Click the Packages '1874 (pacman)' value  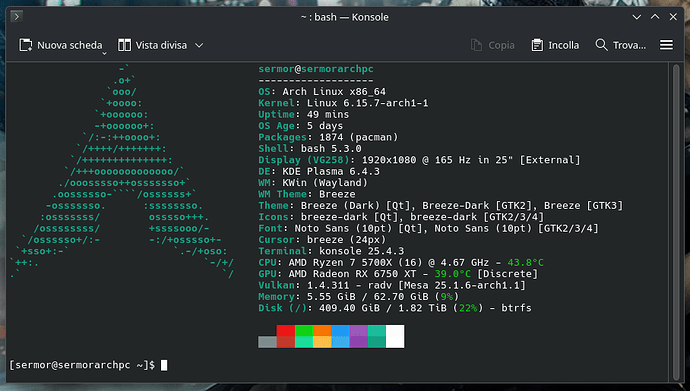(x=358, y=138)
